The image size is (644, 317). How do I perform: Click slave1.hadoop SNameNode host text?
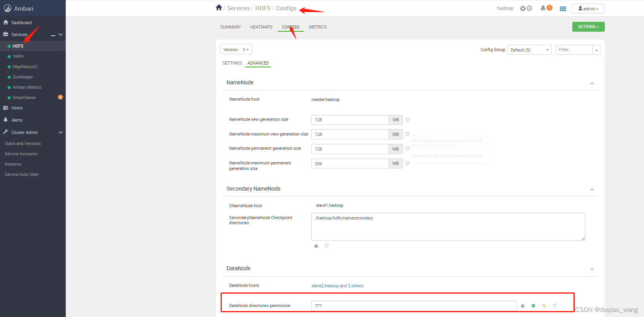click(330, 205)
